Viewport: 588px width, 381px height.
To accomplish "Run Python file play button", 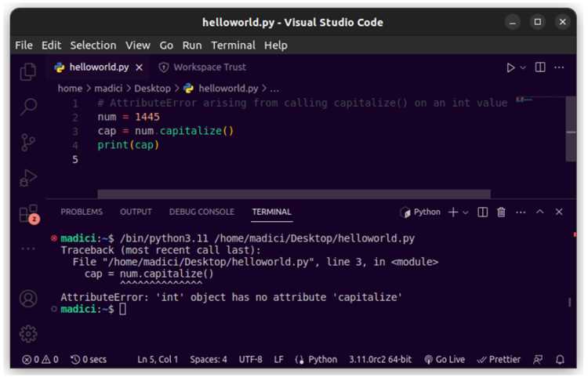I will click(510, 68).
